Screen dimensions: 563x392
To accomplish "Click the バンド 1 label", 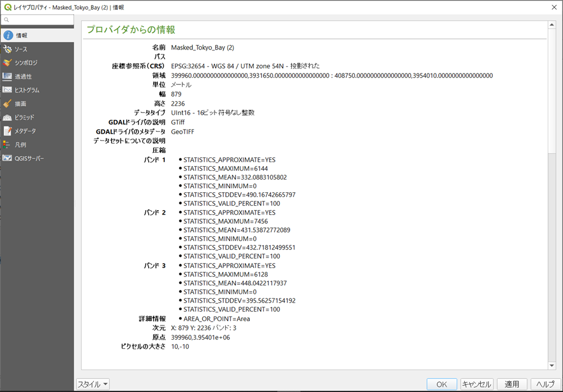I will tap(155, 160).
